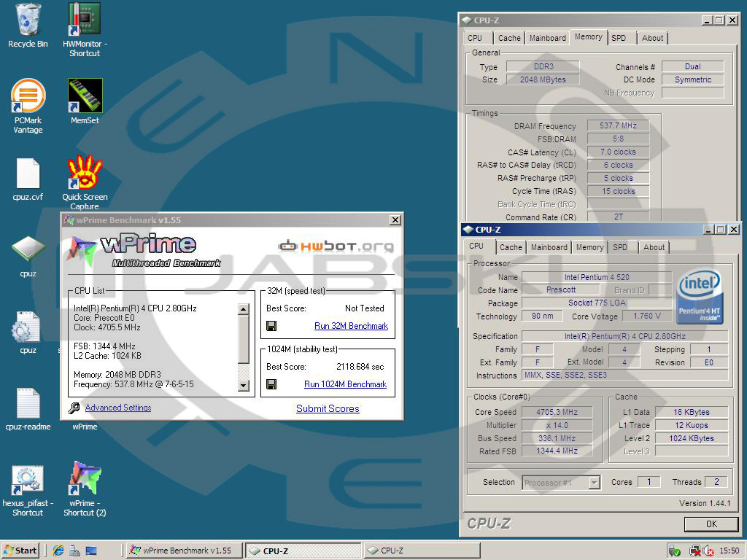Click the OK button in CPU-Z
This screenshot has width=747, height=560.
point(711,524)
